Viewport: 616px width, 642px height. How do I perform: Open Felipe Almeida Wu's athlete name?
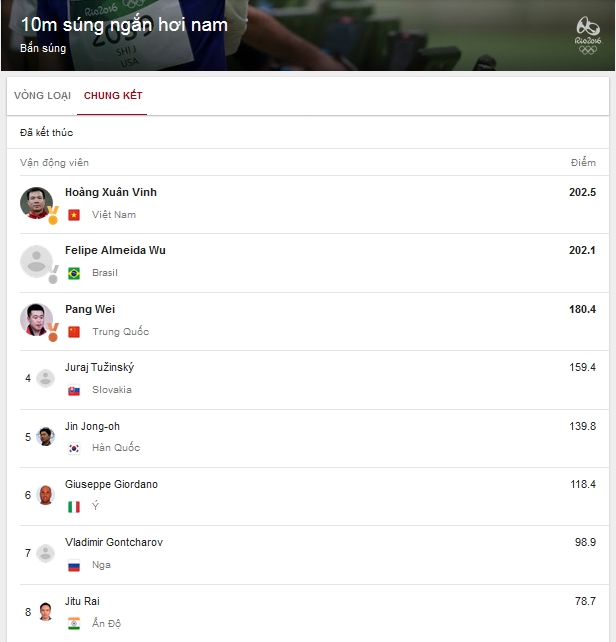(115, 250)
